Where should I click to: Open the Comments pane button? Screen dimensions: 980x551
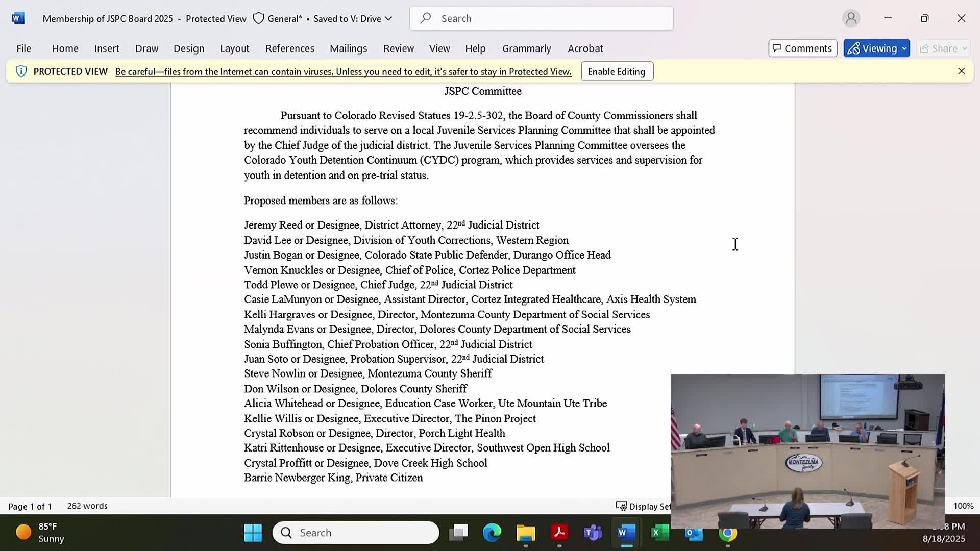tap(802, 48)
